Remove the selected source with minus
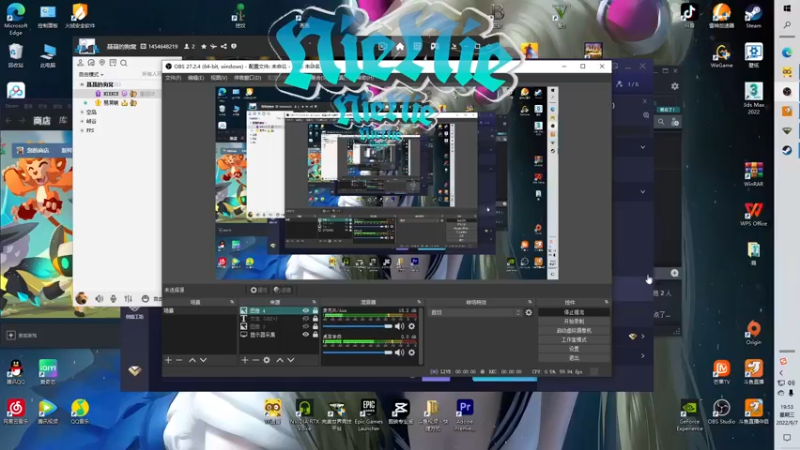The width and height of the screenshot is (800, 450). 255,360
